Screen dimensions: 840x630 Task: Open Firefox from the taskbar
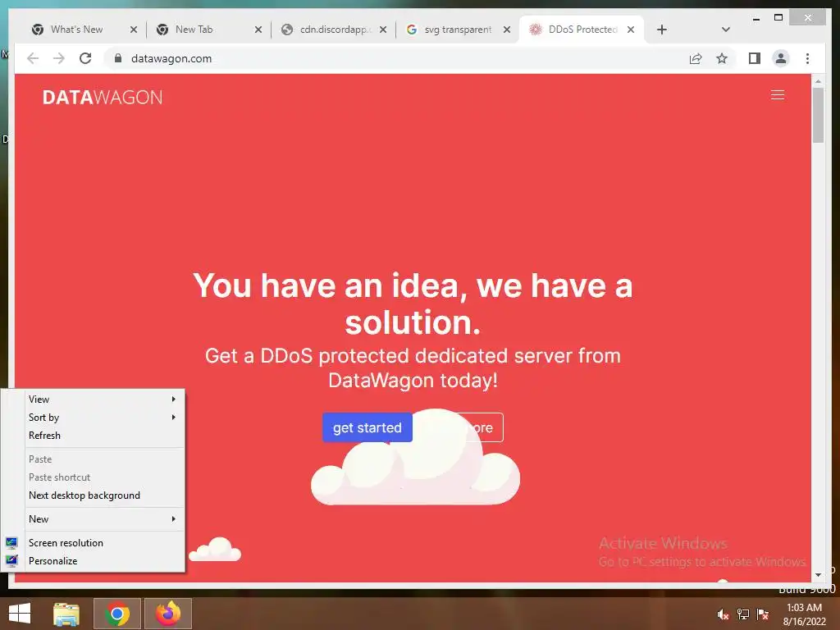pyautogui.click(x=167, y=614)
